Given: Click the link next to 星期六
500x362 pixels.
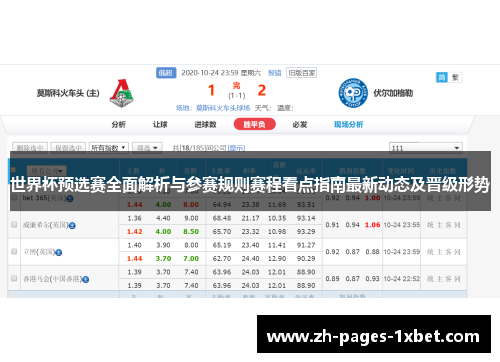Looking at the screenshot, I should [275, 73].
